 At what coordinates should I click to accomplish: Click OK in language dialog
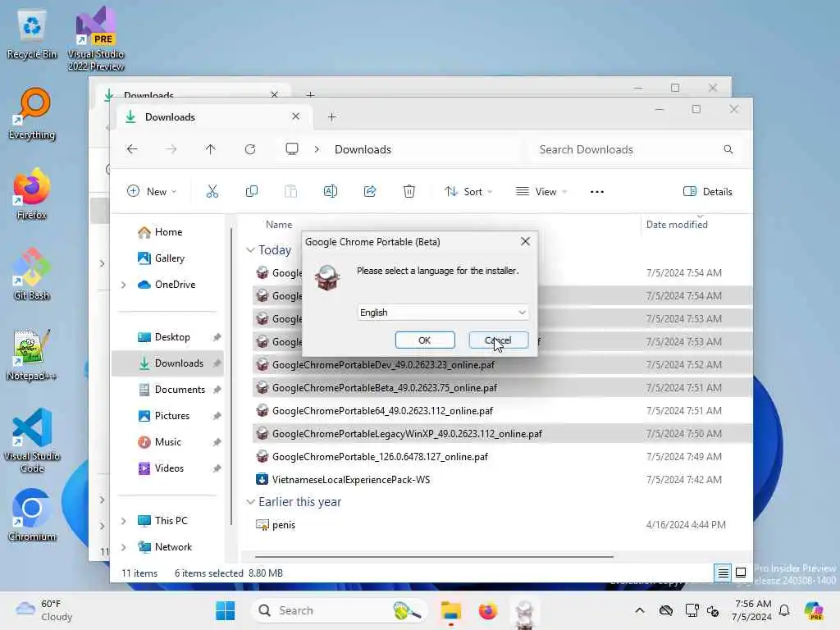click(425, 340)
